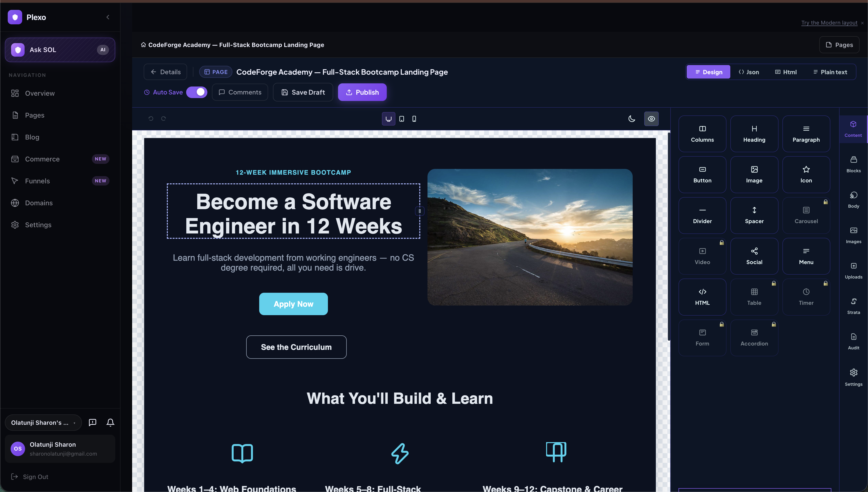Image resolution: width=868 pixels, height=492 pixels.
Task: Add an HTML content element
Action: click(702, 297)
